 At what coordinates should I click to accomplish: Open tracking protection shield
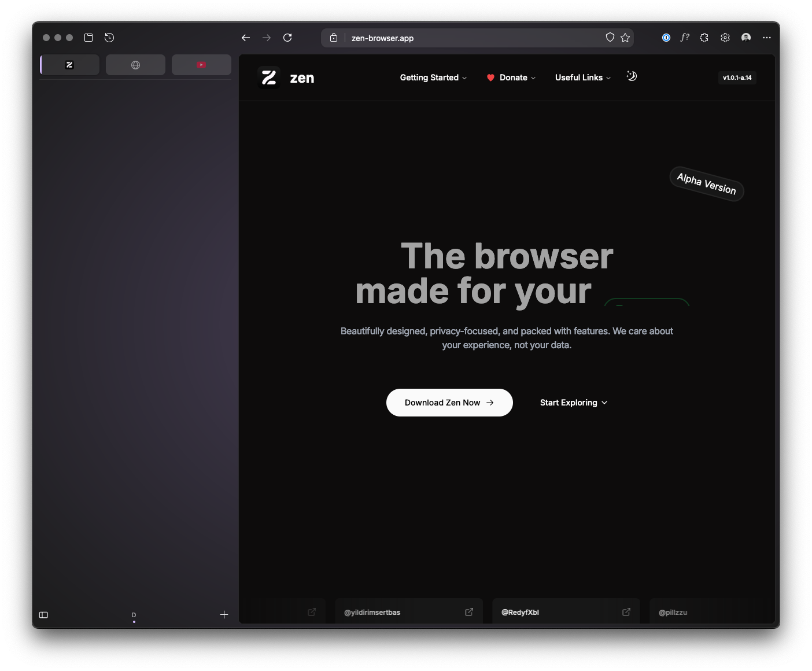coord(610,38)
